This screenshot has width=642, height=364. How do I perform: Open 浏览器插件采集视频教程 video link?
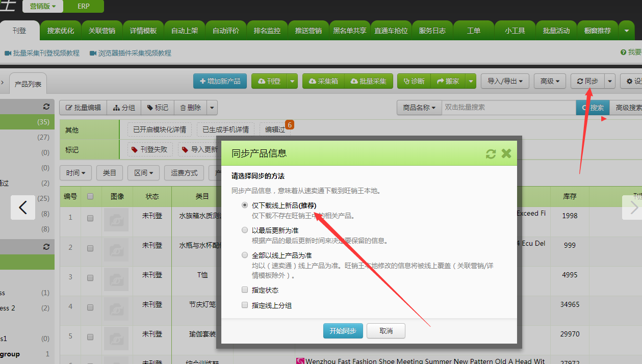131,53
